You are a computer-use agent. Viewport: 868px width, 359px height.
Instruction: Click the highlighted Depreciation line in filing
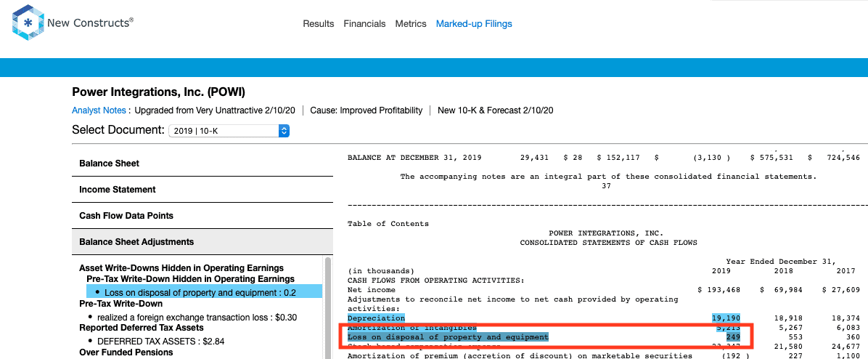pos(376,318)
